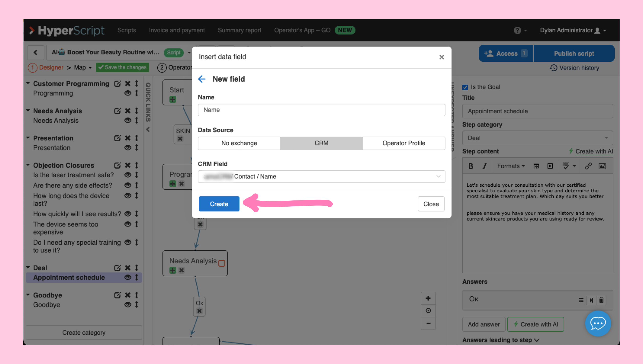Select No exchange data source option
The height and width of the screenshot is (364, 643).
(239, 143)
